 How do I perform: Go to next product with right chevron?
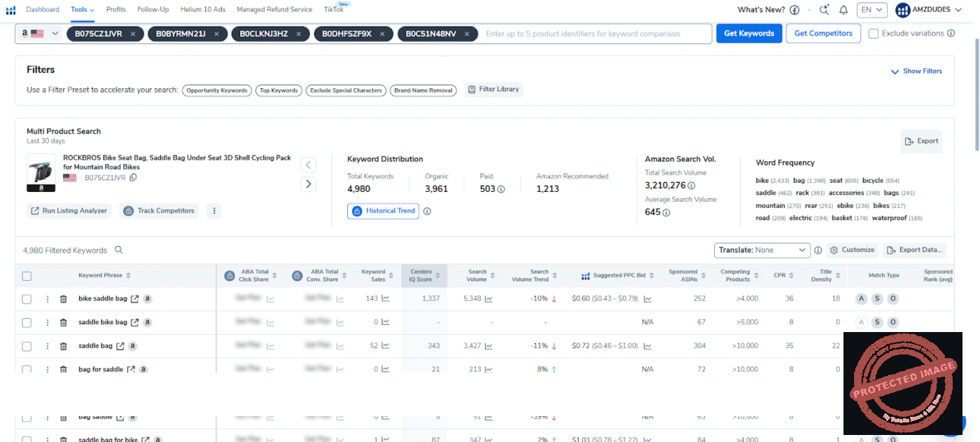click(x=308, y=184)
